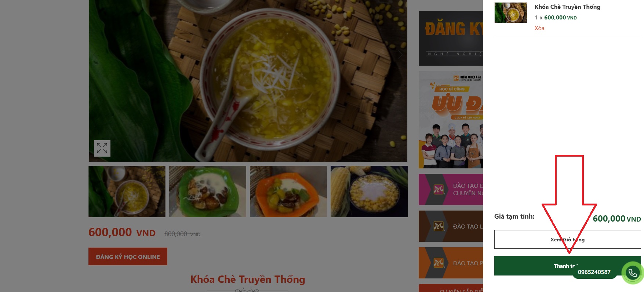Click the logo icon on brown ĐÀO TẠO banner
Screen dimensions: 644x292
click(439, 226)
